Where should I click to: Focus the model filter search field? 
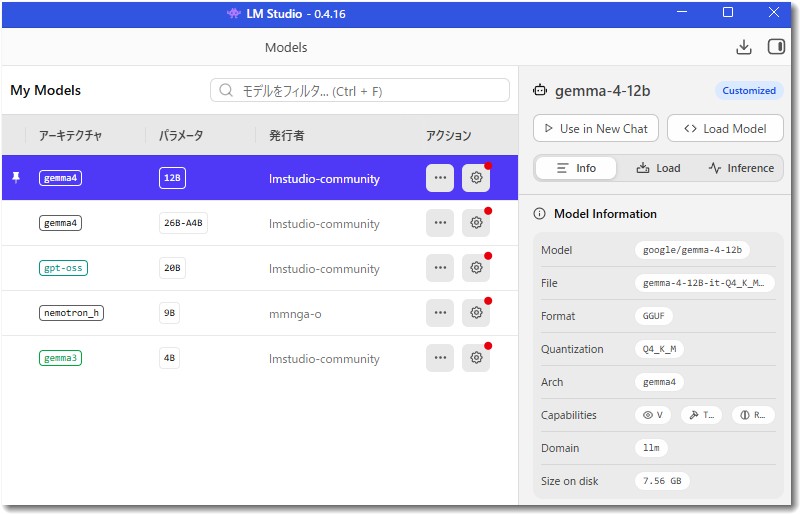(360, 90)
